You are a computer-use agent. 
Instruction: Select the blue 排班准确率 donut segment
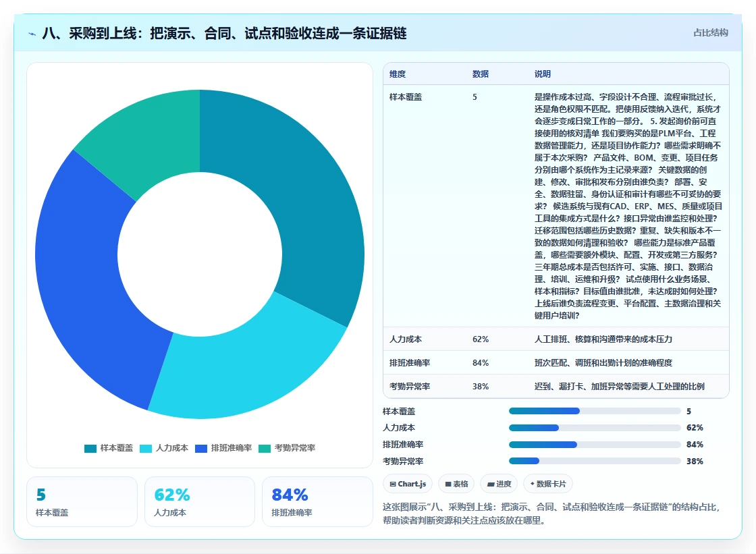point(92,285)
